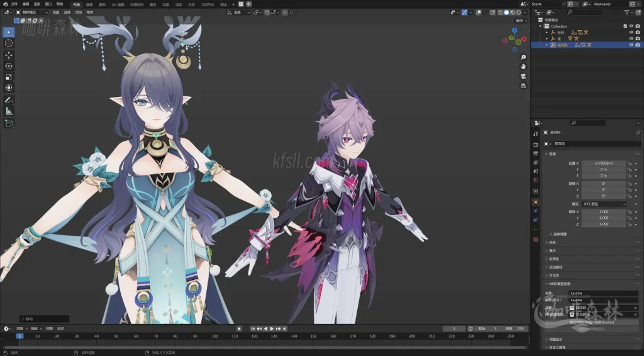The height and width of the screenshot is (356, 644).
Task: Jump to the start frame in timeline
Action: (253, 328)
